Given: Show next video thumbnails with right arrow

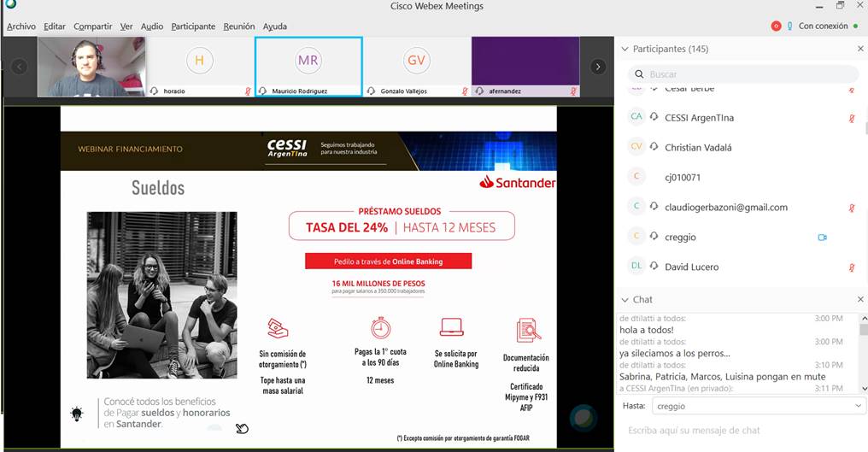Looking at the screenshot, I should 598,67.
